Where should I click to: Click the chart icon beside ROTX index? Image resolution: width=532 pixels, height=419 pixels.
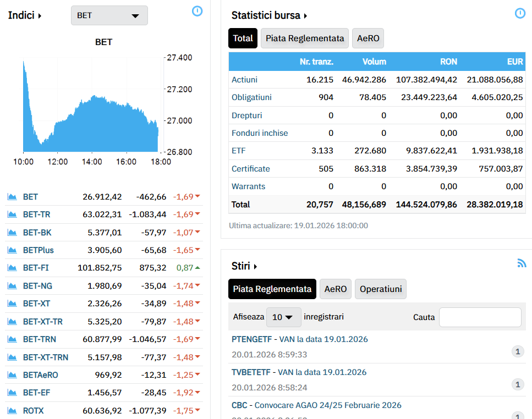click(x=12, y=411)
